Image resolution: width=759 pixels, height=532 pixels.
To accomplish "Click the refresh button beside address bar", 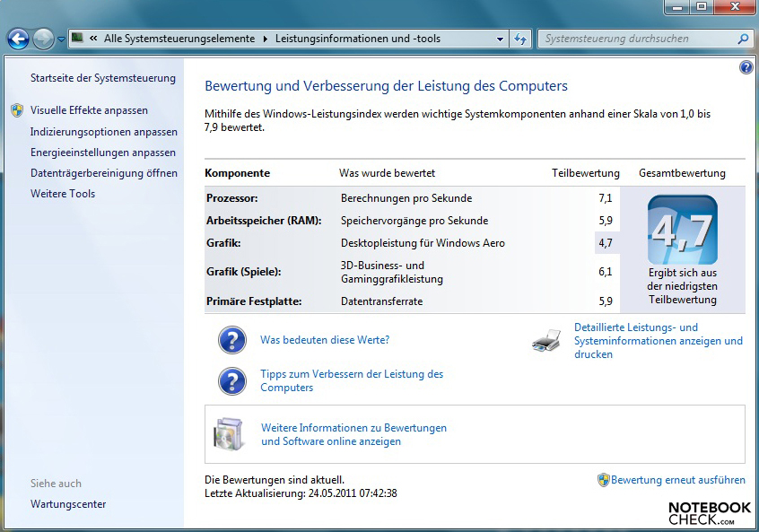I will (x=520, y=39).
